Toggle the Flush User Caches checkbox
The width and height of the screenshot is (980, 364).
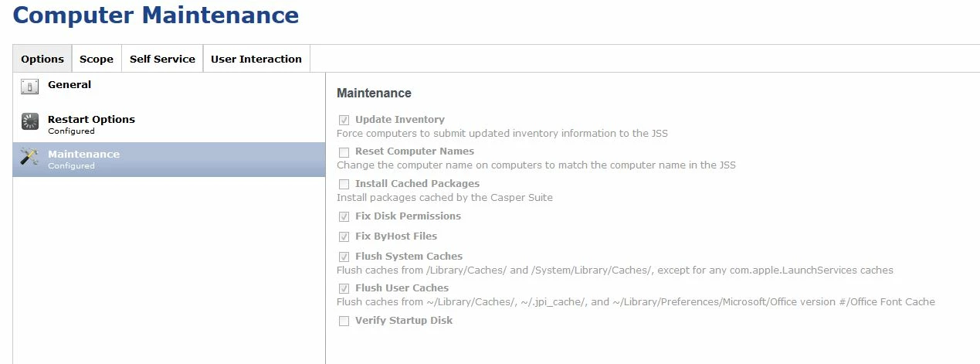coord(344,289)
